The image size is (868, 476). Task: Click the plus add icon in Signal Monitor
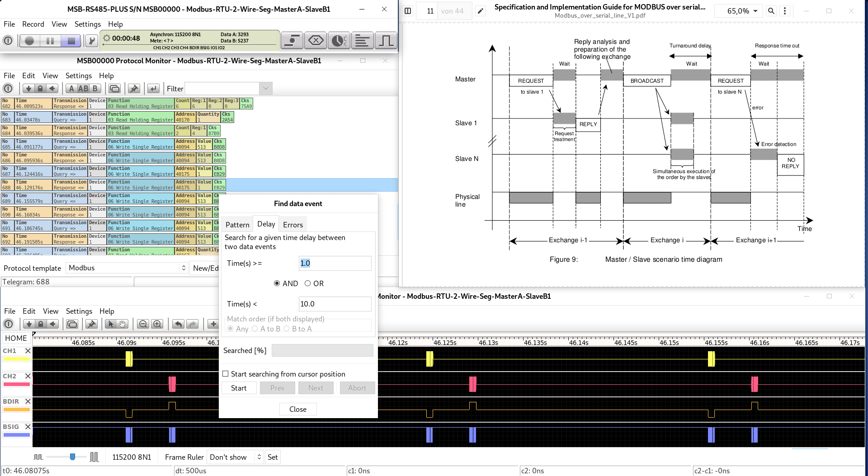[x=213, y=324]
